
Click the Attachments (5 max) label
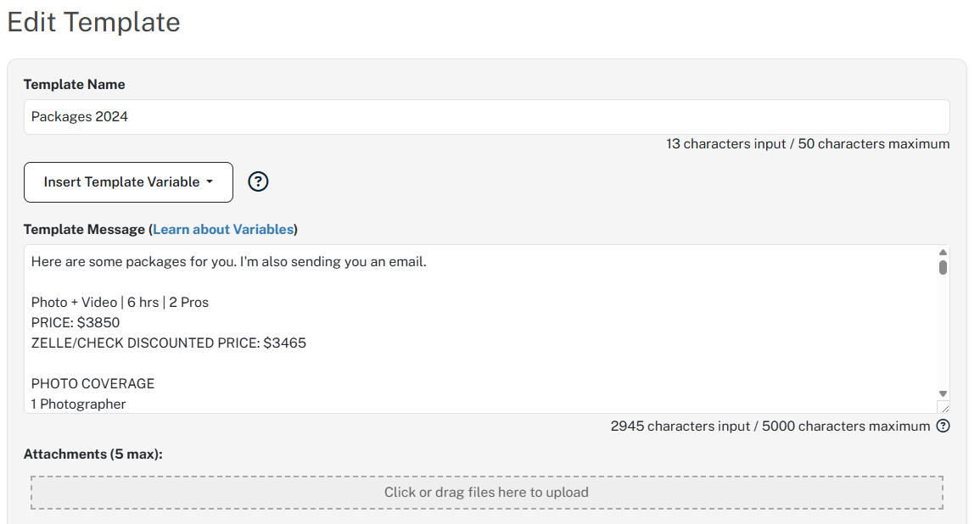[93, 454]
